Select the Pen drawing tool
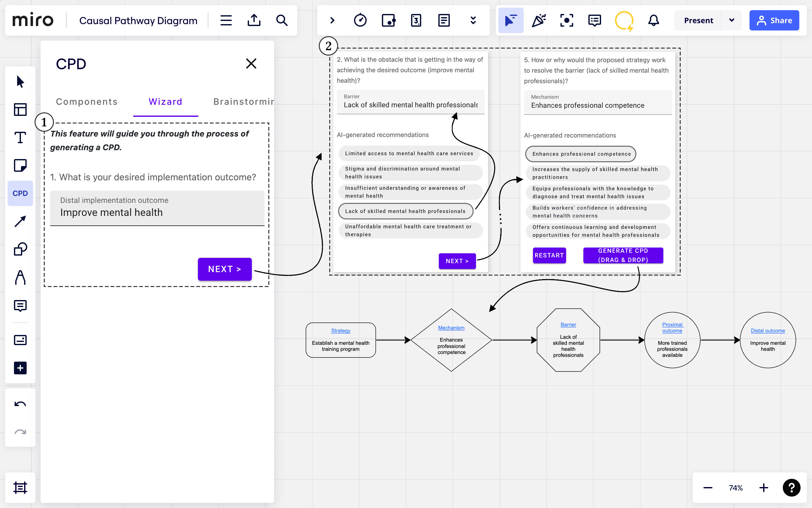The image size is (812, 508). click(x=20, y=277)
